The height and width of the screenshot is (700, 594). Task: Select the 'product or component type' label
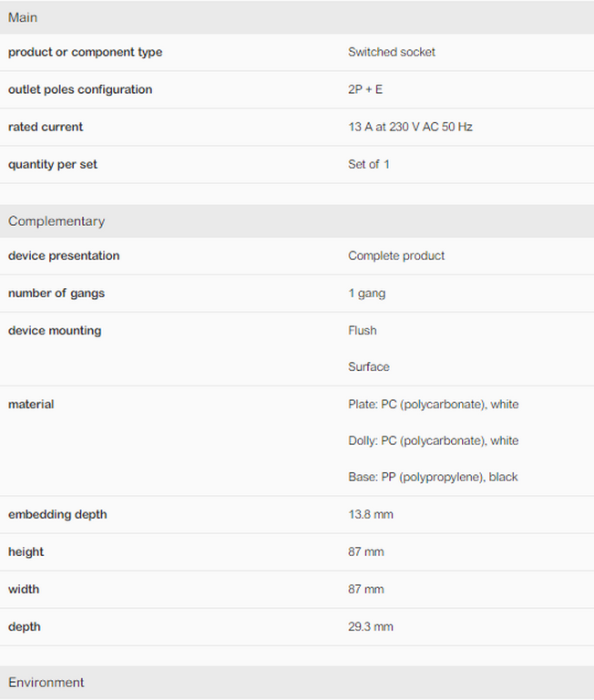tap(85, 52)
